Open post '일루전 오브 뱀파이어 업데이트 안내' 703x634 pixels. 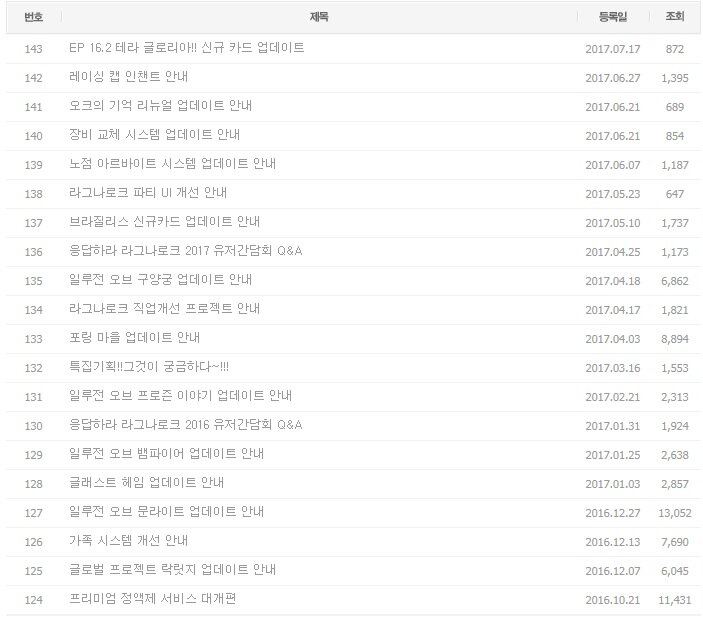tap(166, 454)
